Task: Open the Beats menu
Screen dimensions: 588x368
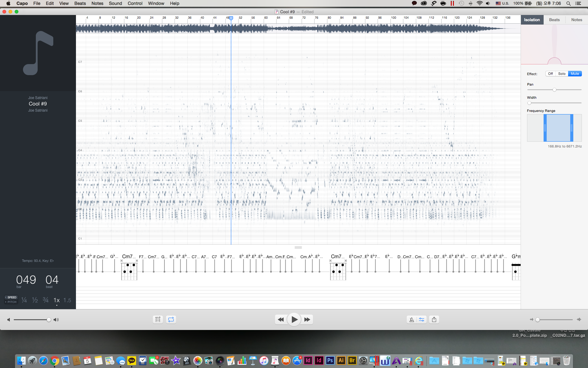Action: pyautogui.click(x=80, y=3)
